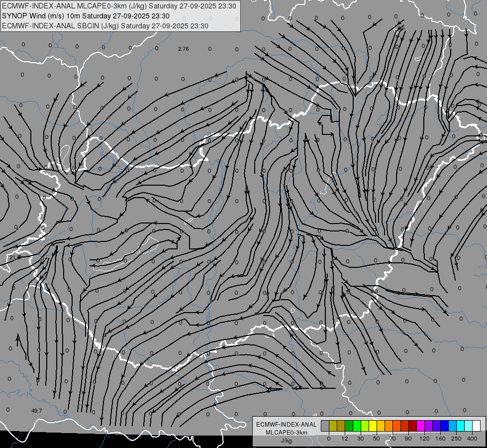Click the 120 tick label on the legend
Image resolution: width=487 pixels, height=448 pixels.
coord(424,439)
